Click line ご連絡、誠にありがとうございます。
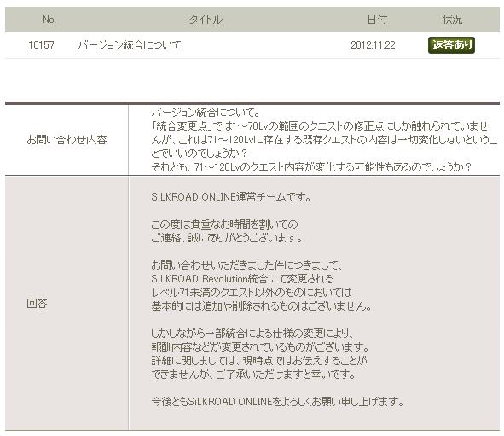Viewport: 504px width, 436px height. tap(227, 238)
